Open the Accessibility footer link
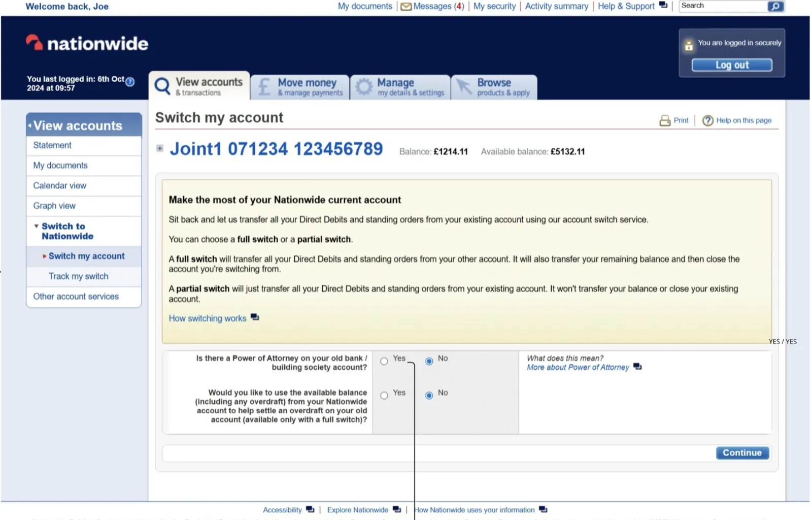 282,510
